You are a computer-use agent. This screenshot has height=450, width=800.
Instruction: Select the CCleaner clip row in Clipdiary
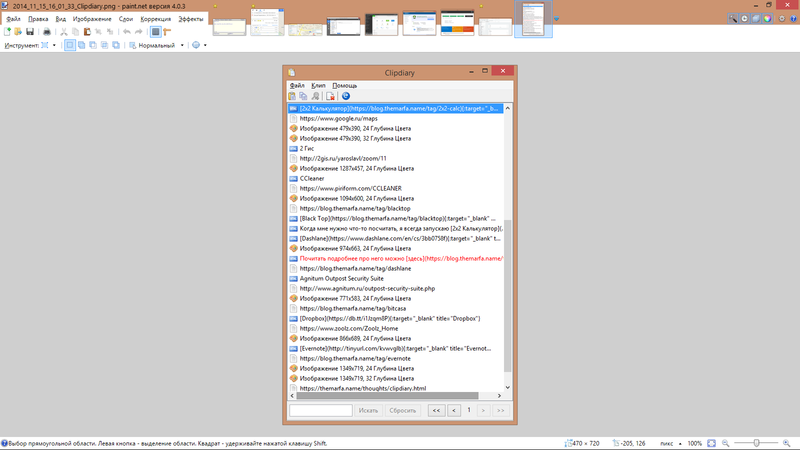(395, 179)
